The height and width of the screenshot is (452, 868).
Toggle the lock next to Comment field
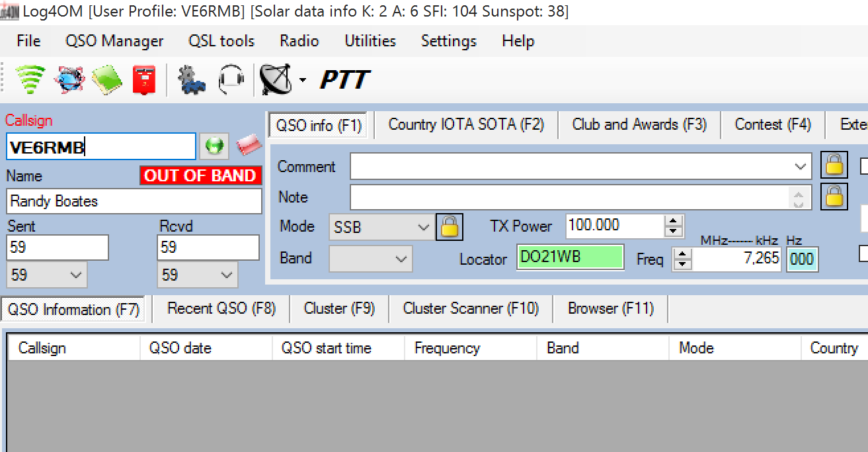pos(834,165)
